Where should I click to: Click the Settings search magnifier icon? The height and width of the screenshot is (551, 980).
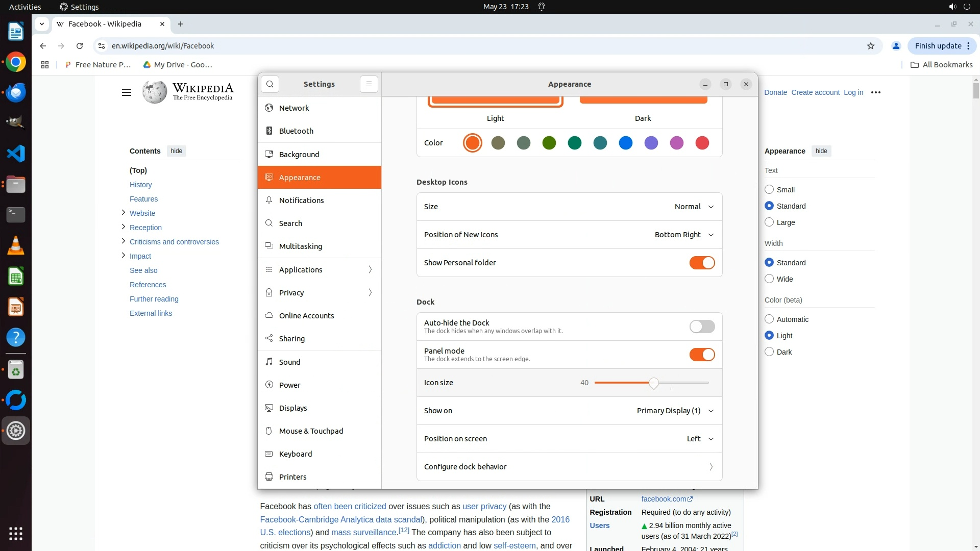coord(270,84)
